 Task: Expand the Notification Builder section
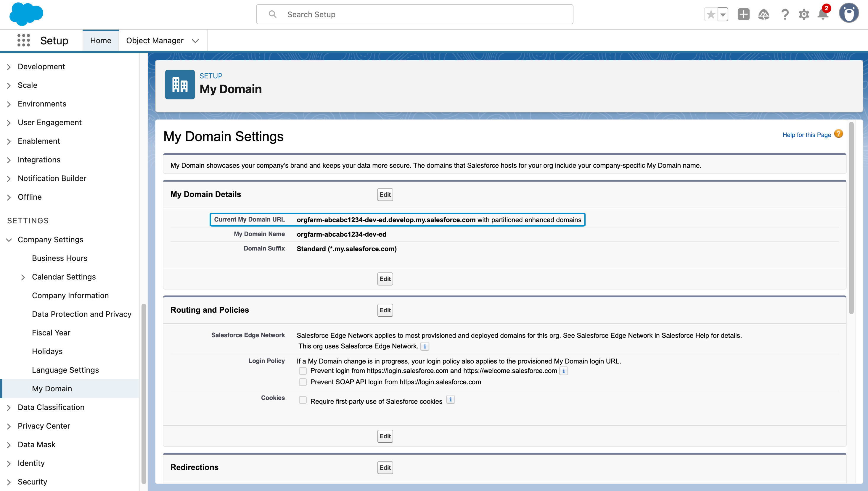(9, 178)
